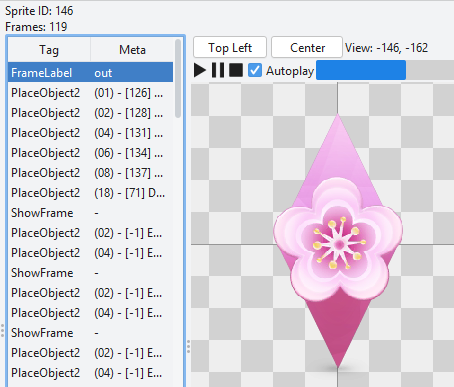The width and height of the screenshot is (454, 387).
Task: Select PlaceObject2 (02) - [128] row
Action: pos(90,113)
